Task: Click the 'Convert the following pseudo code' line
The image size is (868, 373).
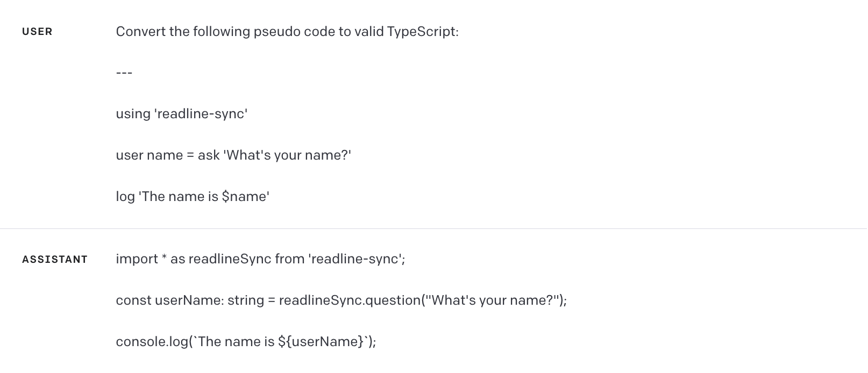Action: 287,32
